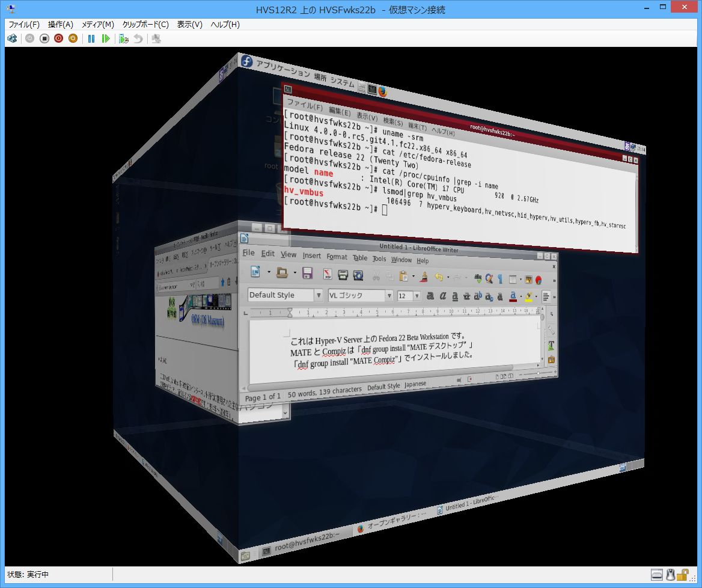Apply the red Font Color swatch
Viewport: 702px width, 588px height.
tap(513, 296)
